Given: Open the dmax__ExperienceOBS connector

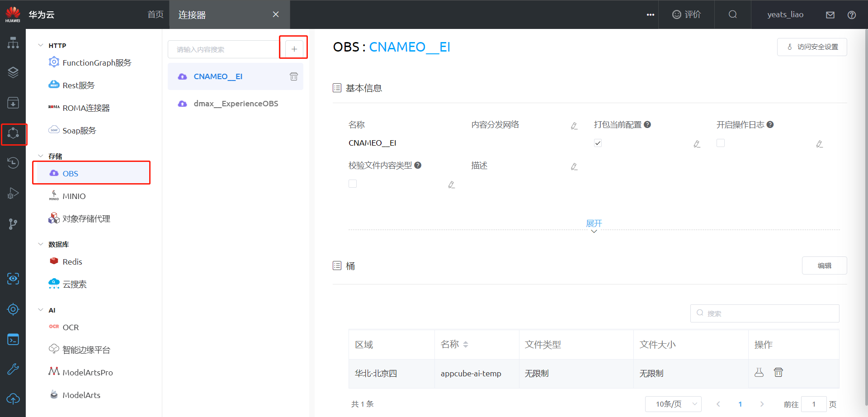Looking at the screenshot, I should pos(236,104).
